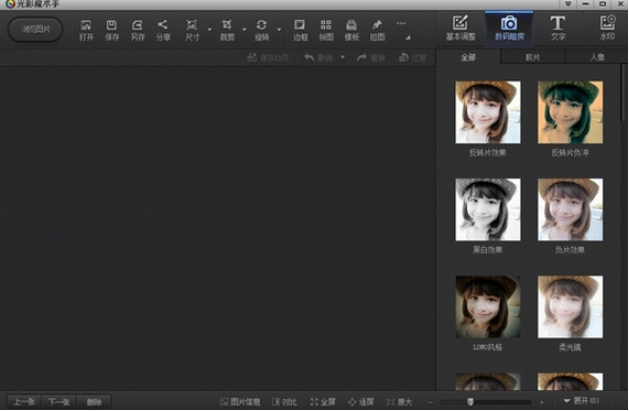Select the 旋转 (Rotate) tool
629x411 pixels.
[x=262, y=28]
